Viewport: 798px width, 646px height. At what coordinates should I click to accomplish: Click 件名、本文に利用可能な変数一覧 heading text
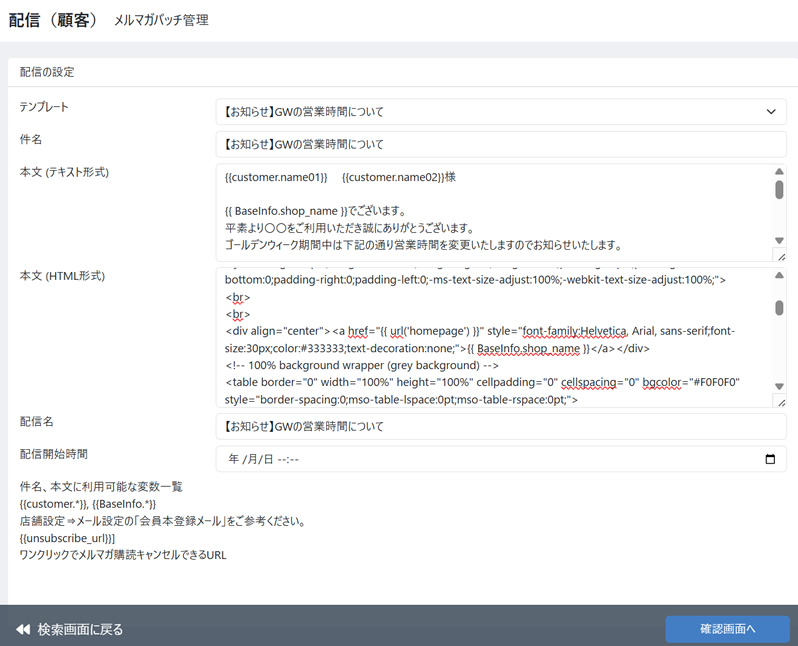click(101, 487)
